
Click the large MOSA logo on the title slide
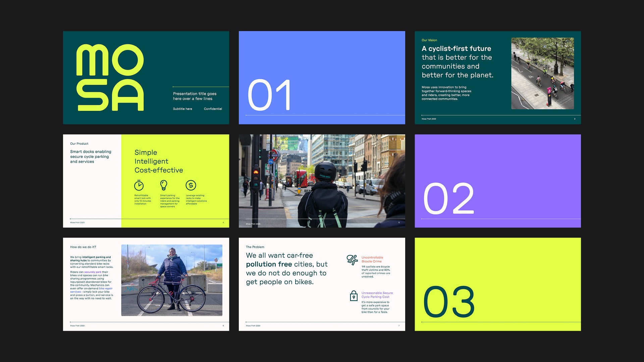[x=110, y=78]
